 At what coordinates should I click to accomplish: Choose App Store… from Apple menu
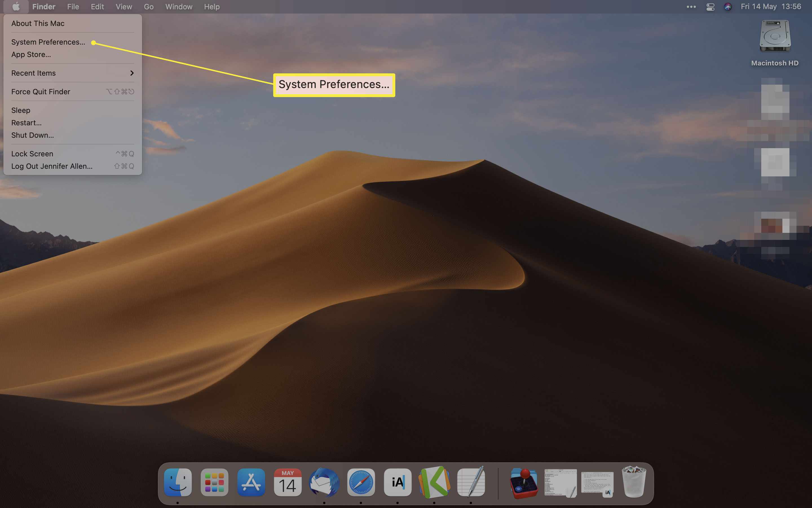[72, 54]
